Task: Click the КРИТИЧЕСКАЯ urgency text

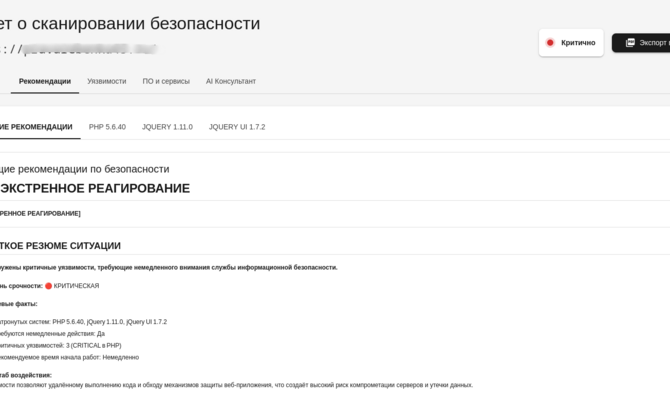Action: pos(76,286)
